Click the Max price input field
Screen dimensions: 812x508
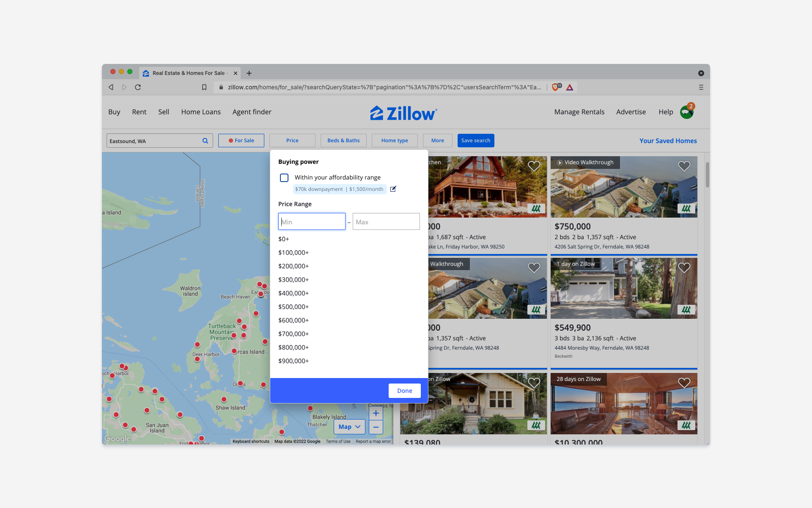(x=386, y=221)
